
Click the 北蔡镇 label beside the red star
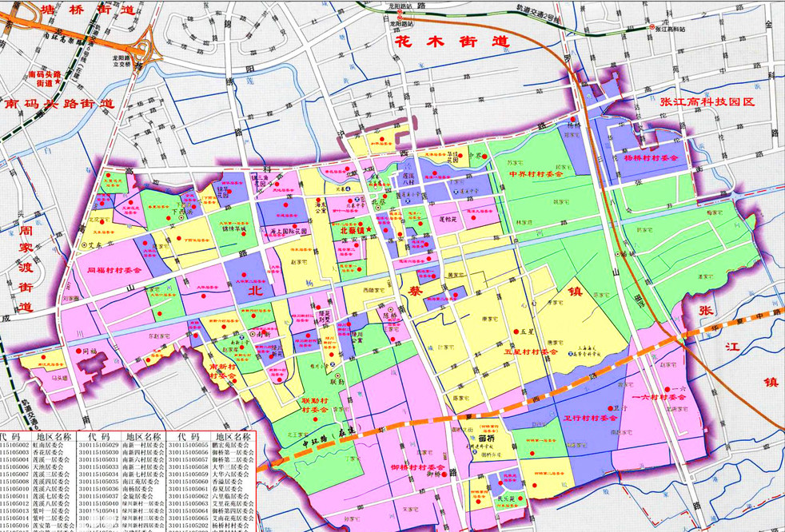coord(353,231)
